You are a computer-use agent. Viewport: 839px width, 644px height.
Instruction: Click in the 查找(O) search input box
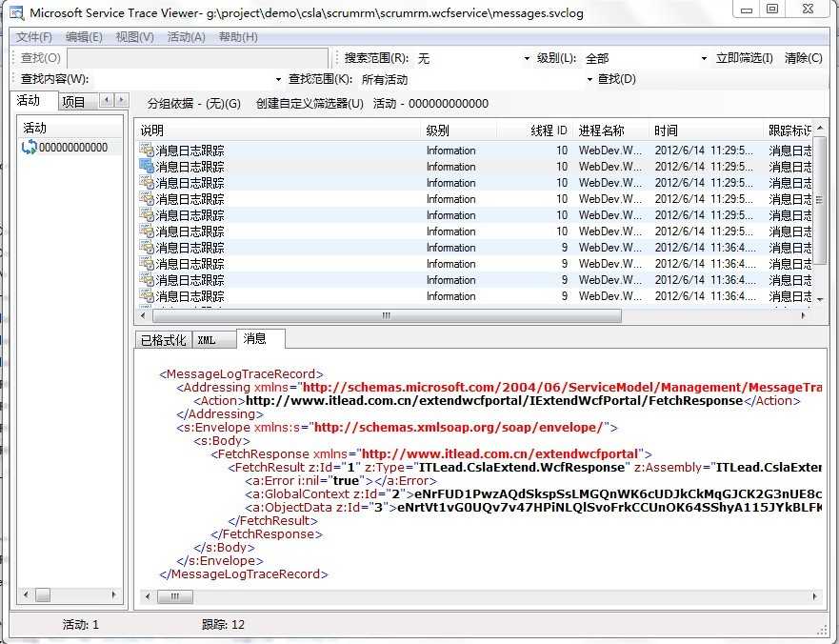197,58
